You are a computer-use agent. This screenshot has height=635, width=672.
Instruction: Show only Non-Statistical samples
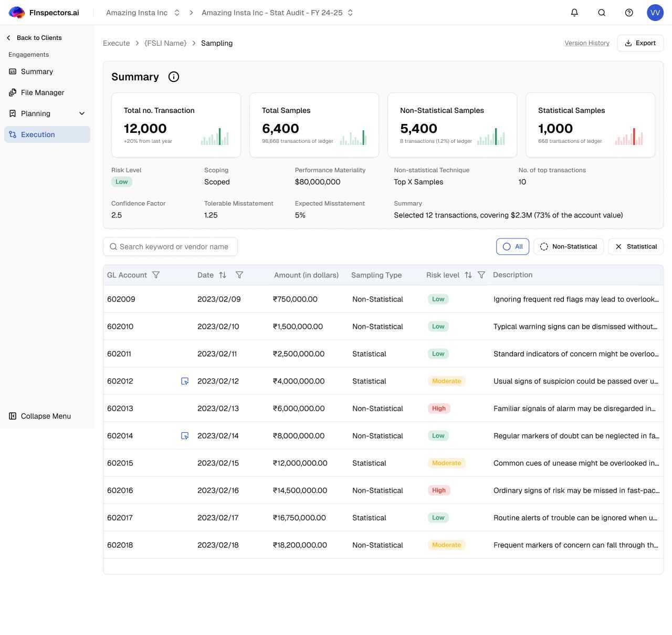[569, 247]
